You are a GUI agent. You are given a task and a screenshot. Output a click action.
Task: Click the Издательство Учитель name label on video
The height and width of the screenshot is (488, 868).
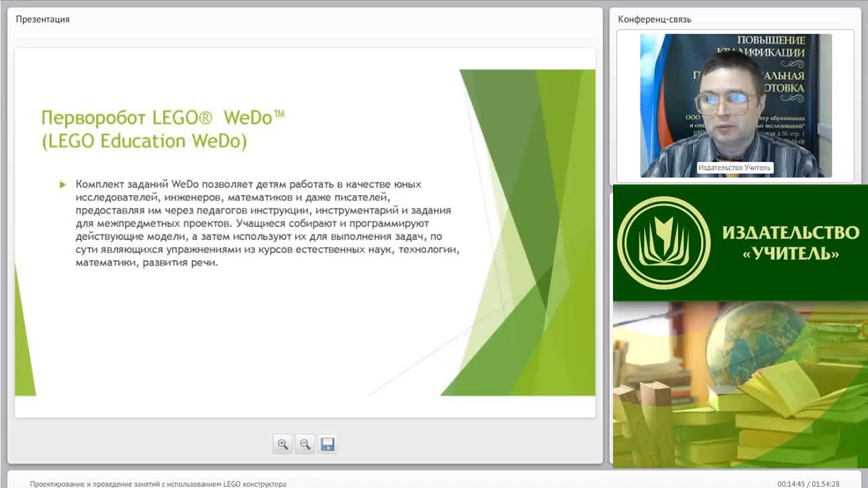tap(734, 167)
